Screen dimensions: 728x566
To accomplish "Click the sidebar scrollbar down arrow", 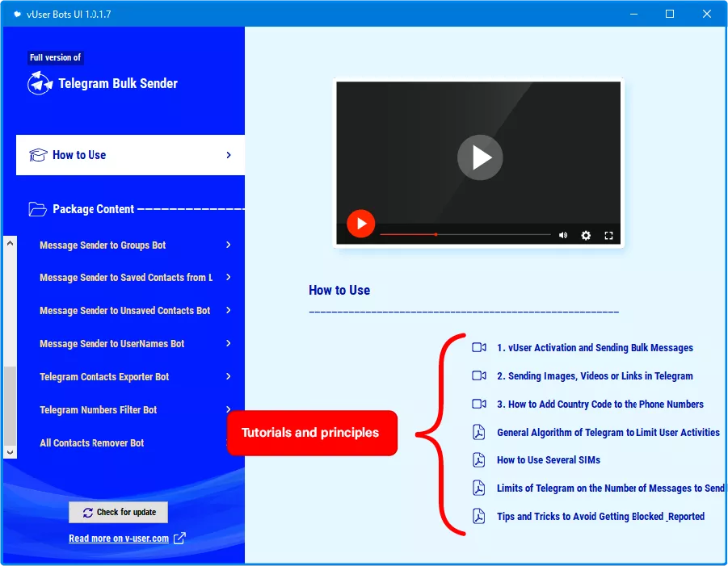I will pyautogui.click(x=11, y=452).
